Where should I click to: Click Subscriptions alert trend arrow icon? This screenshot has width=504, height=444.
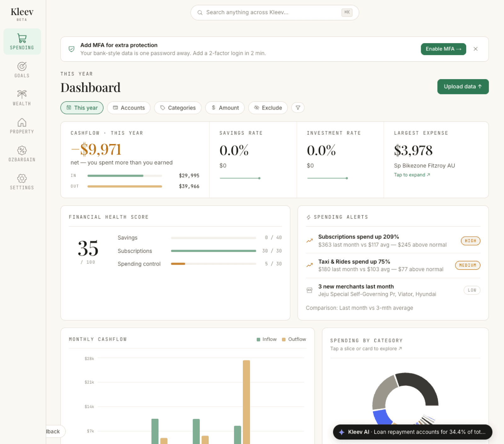[310, 241]
